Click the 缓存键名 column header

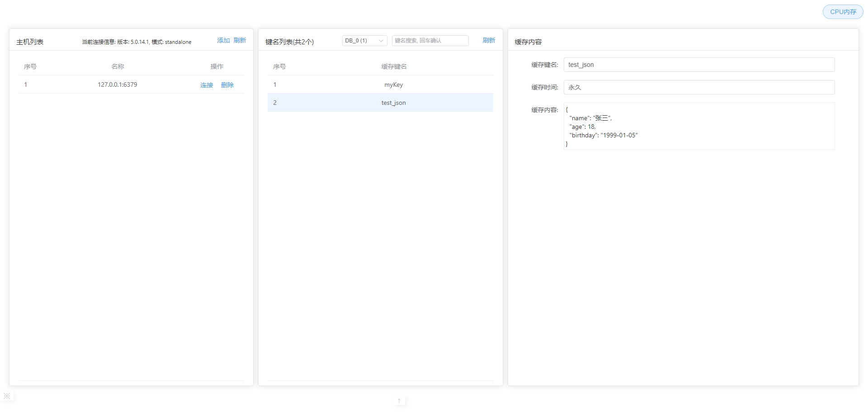[x=394, y=66]
